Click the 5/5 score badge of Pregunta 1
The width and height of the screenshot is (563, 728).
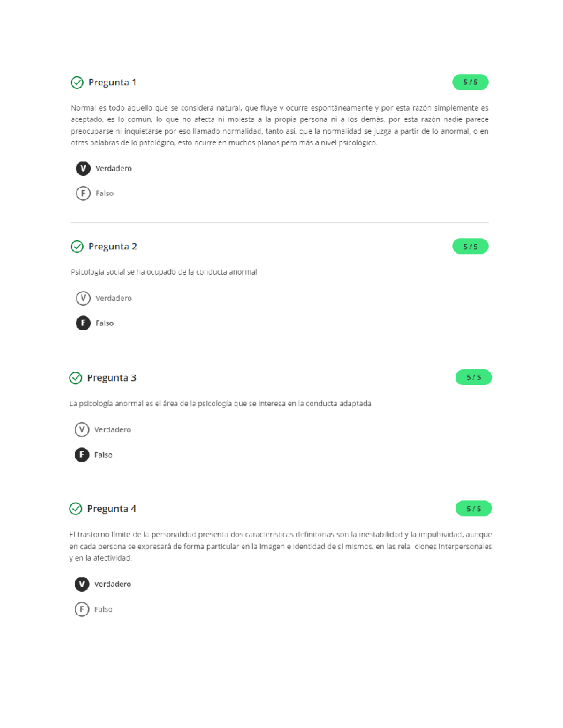470,82
